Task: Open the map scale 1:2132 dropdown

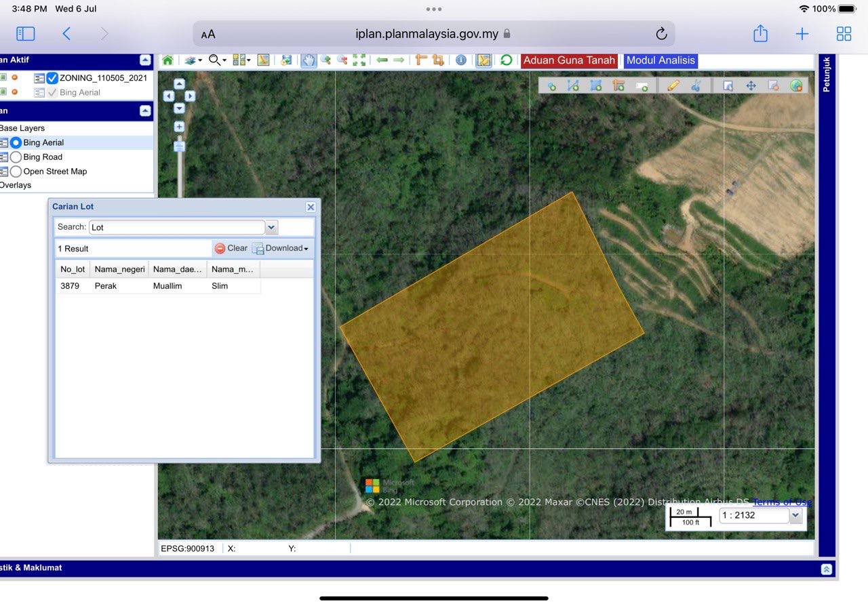Action: pos(795,516)
